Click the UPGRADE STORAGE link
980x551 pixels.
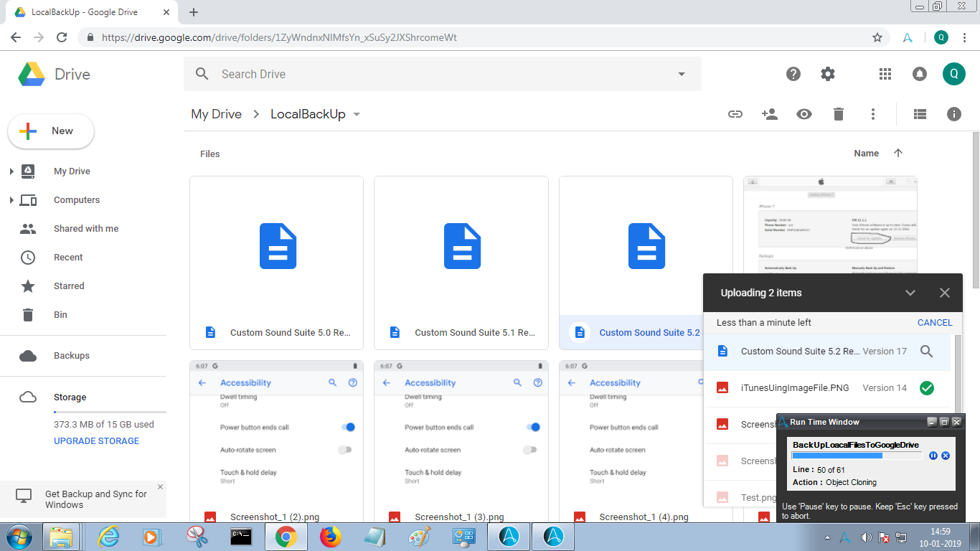(x=97, y=441)
